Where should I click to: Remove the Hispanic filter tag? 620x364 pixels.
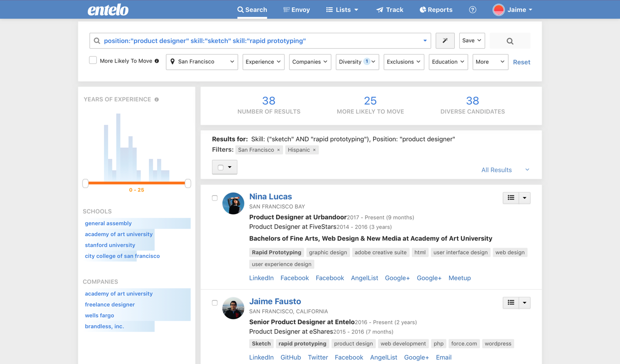click(314, 150)
